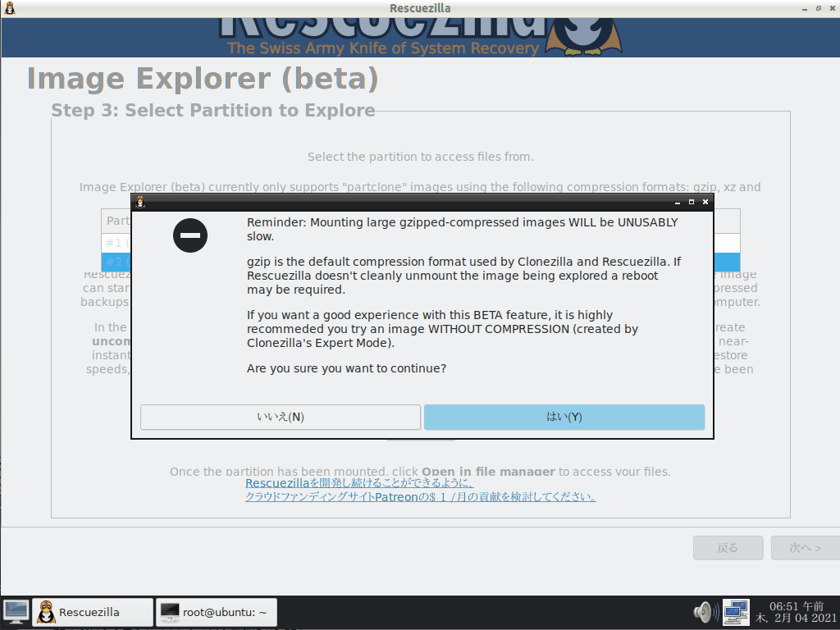Image resolution: width=840 pixels, height=630 pixels.
Task: Open the network connection tray icon
Action: coord(736,612)
